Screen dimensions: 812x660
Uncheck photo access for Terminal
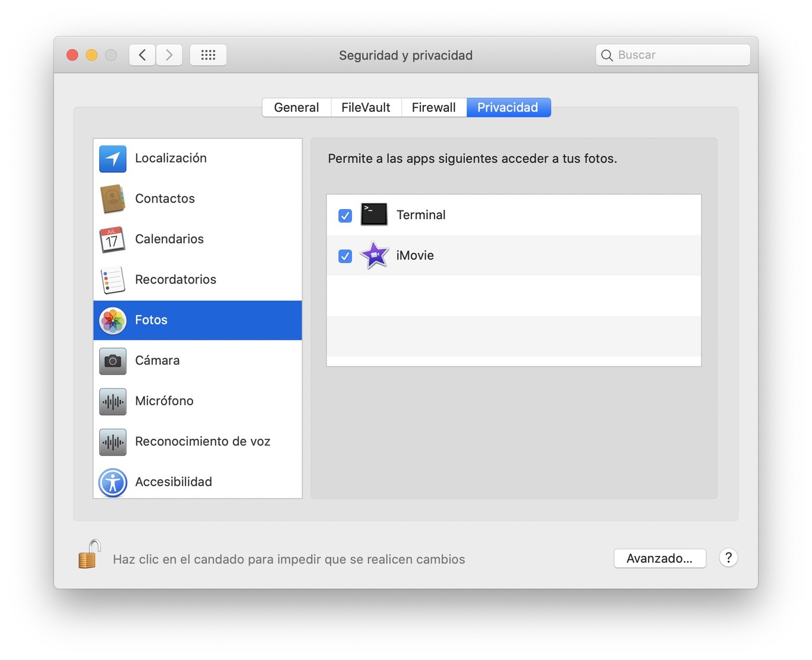pos(345,216)
